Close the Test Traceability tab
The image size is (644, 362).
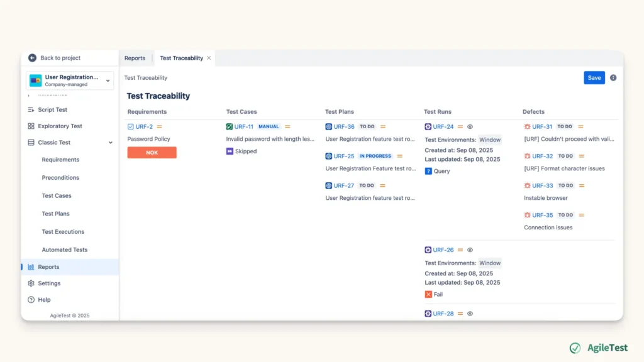pyautogui.click(x=209, y=58)
